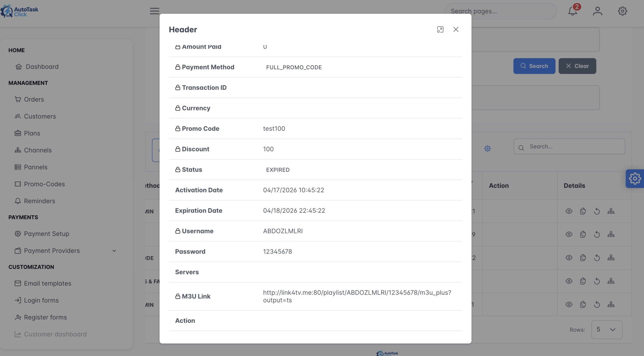
Task: Click the Action column header
Action: pyautogui.click(x=499, y=186)
